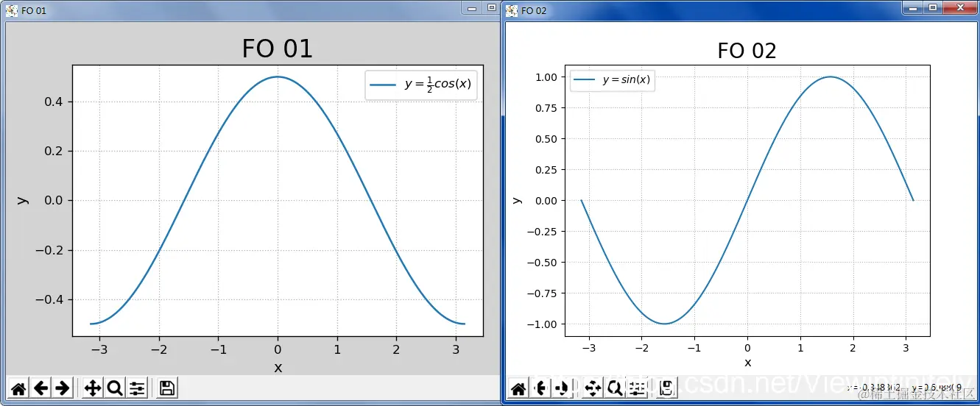This screenshot has height=406, width=980.
Task: Click the x axis label in FO 01
Action: [278, 367]
